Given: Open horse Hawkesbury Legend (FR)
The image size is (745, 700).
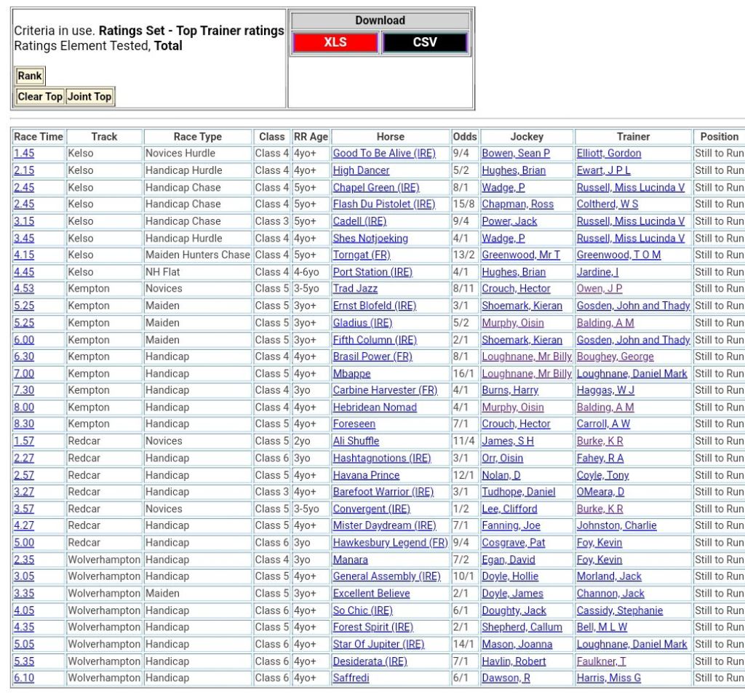Looking at the screenshot, I should tap(390, 543).
